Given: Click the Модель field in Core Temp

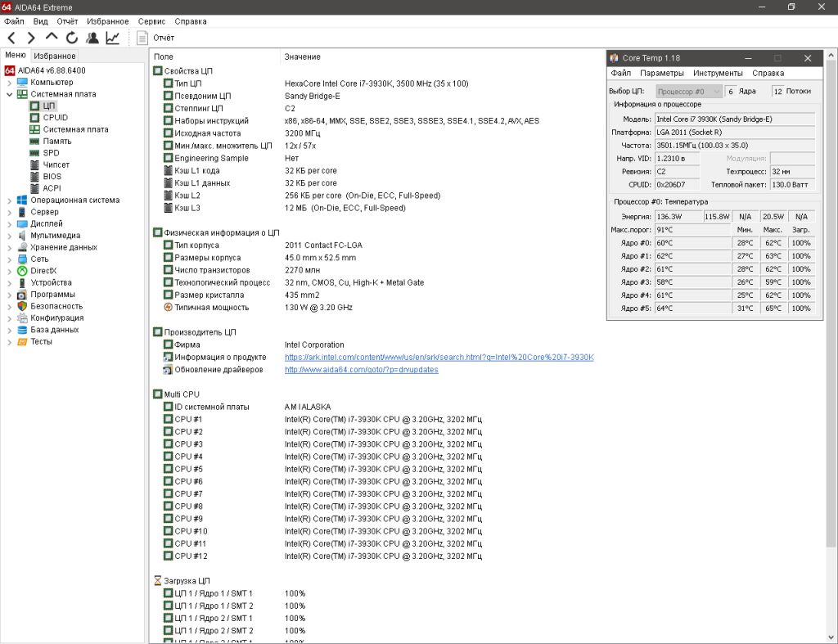Looking at the screenshot, I should [x=735, y=119].
